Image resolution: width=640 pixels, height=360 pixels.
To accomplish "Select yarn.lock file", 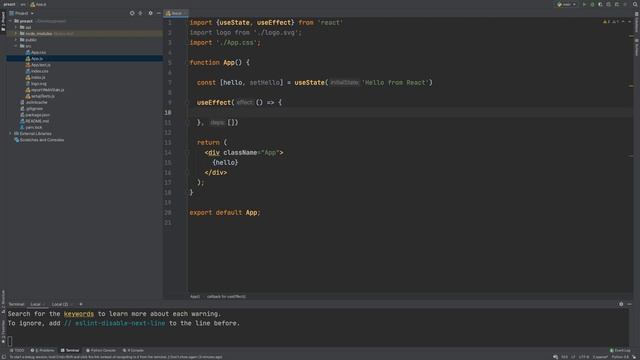I will [31, 127].
